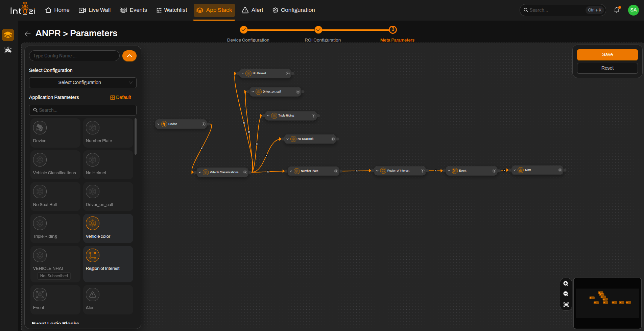Open the Configuration menu
Screen dimensions: 644x331
294,10
